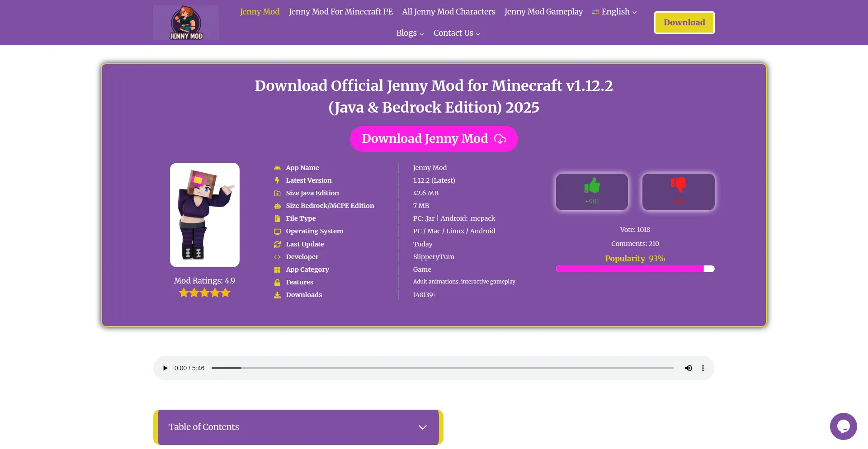Viewport: 868px width, 449px height.
Task: Give a thumbs up vote for the mod
Action: [591, 192]
